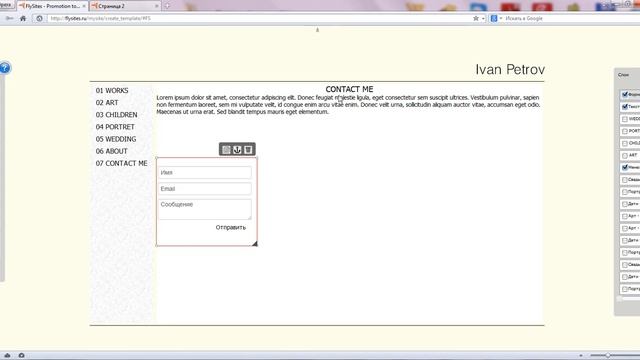Click the second status bar icon at bottom-left
The width and height of the screenshot is (640, 360).
click(22, 356)
